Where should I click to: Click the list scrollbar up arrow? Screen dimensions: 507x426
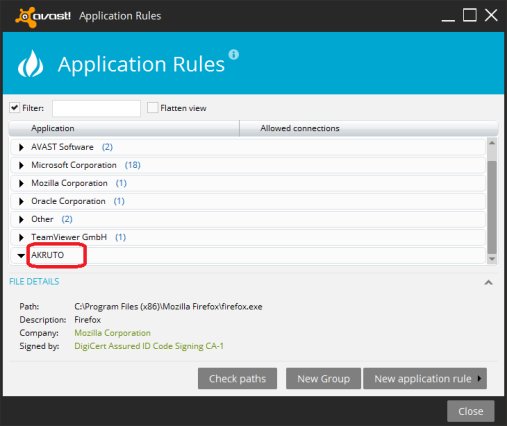point(492,143)
